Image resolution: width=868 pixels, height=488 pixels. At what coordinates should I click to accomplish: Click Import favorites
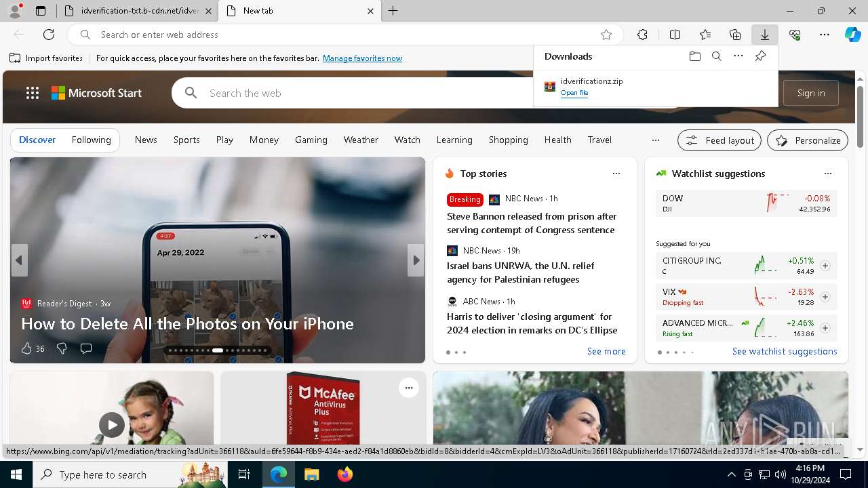tap(46, 58)
